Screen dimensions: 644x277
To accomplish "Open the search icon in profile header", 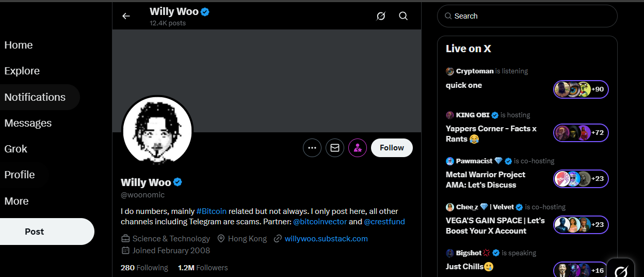I will click(x=404, y=16).
